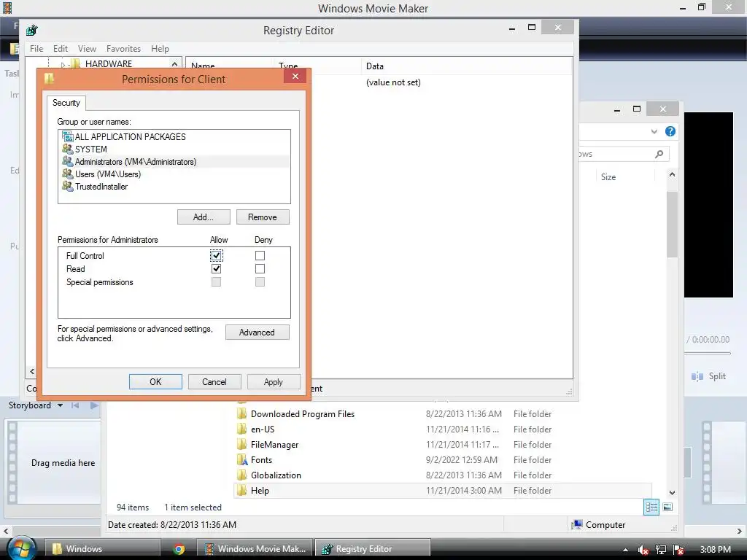
Task: Toggle Allow checkbox for Full Control
Action: (x=216, y=256)
